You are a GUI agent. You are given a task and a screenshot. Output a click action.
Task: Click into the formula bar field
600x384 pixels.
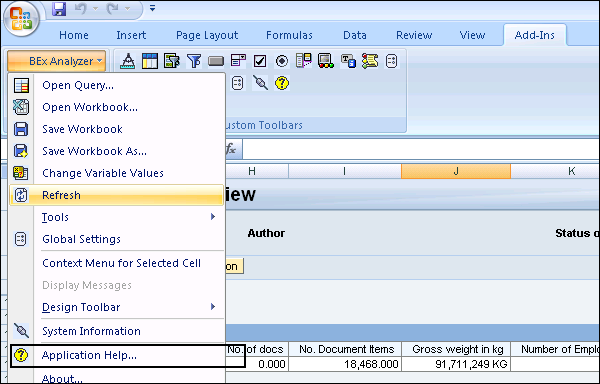click(421, 149)
